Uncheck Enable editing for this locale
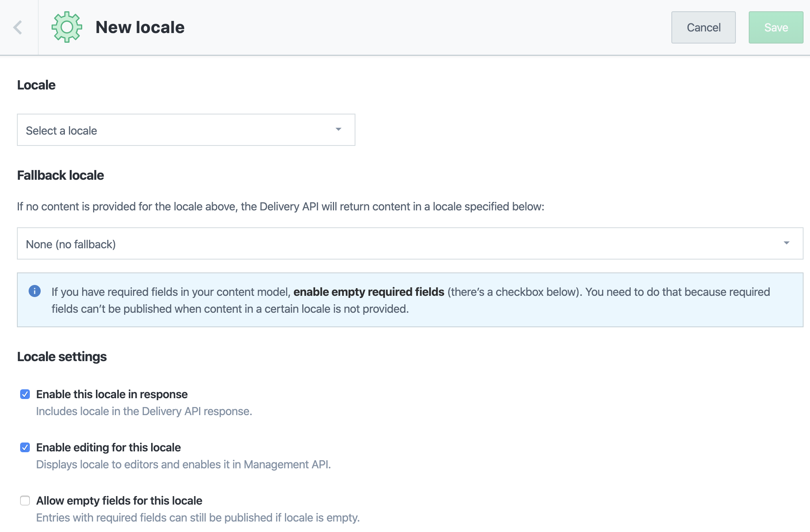The height and width of the screenshot is (532, 810). coord(25,447)
